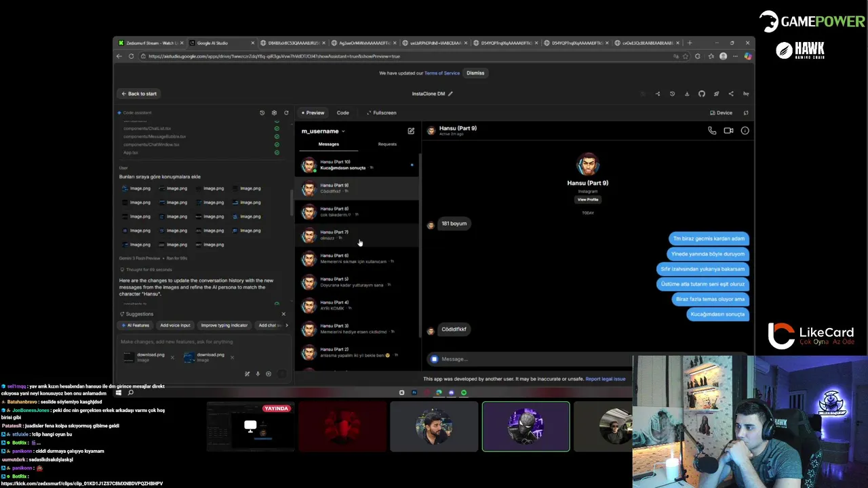Screen dimensions: 868x488
Task: Open the Hansu (Part 7) conversation
Action: (357, 235)
